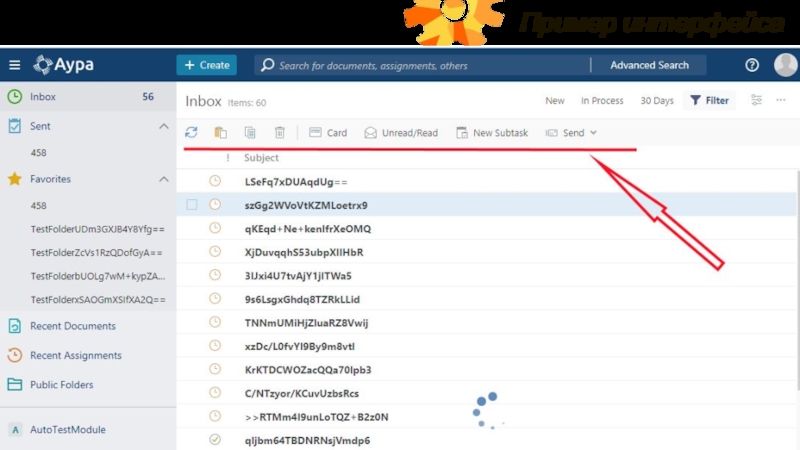Open the hamburger navigation menu
Viewport: 800px width, 450px height.
point(14,65)
